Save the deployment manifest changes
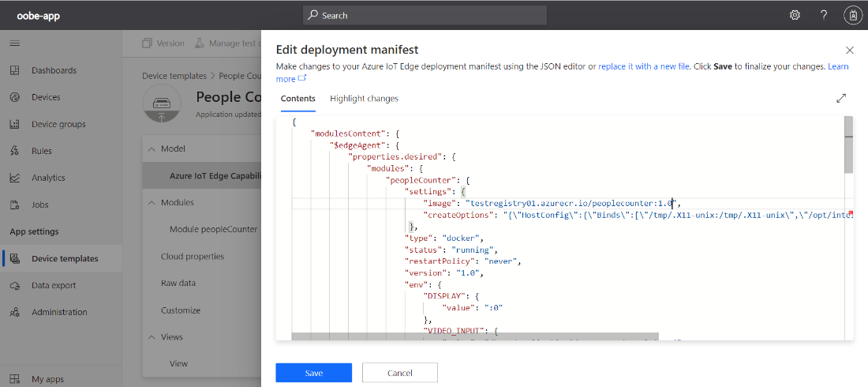Screen dimensions: 868x387 tap(313, 373)
